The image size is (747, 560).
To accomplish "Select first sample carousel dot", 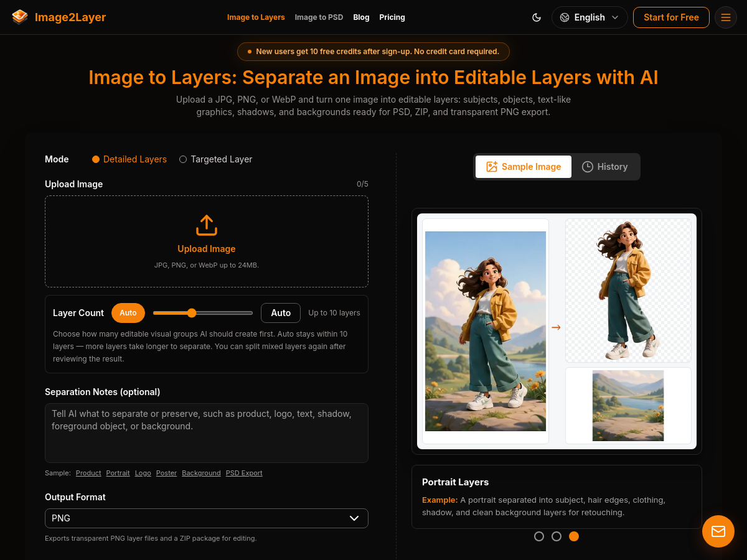I will (539, 536).
